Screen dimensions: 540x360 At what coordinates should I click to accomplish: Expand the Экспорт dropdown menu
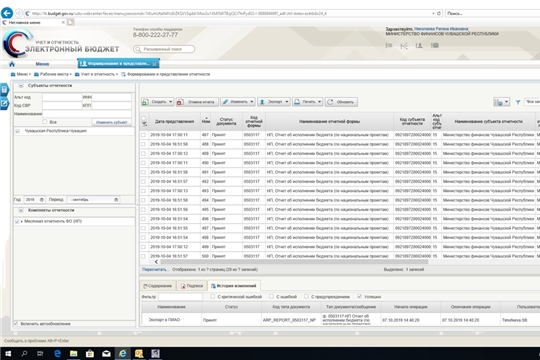pos(287,102)
